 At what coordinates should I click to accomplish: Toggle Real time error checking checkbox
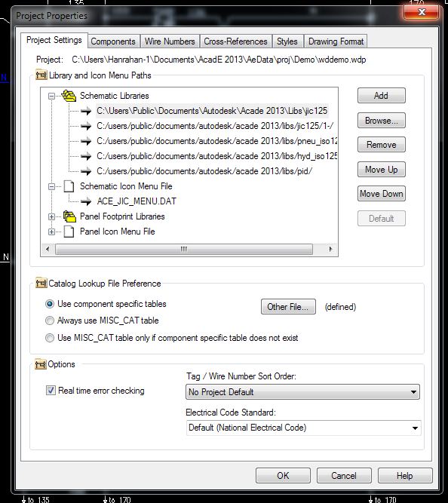tap(51, 391)
